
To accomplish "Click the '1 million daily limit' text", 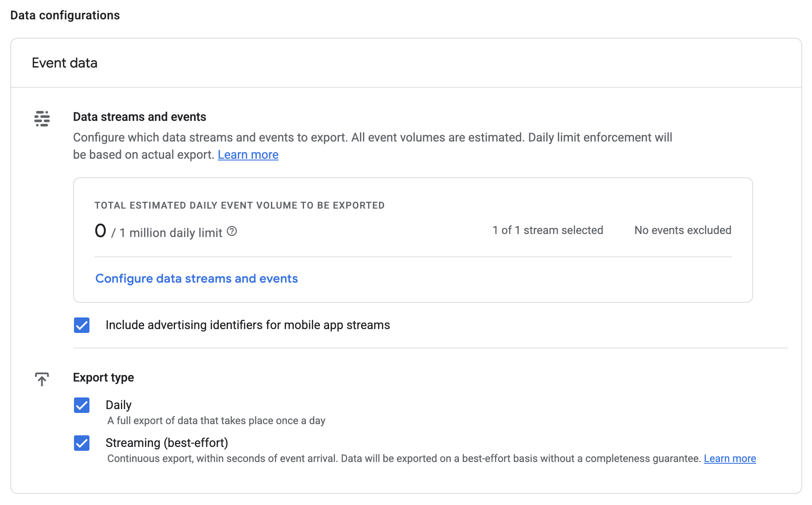I will point(171,233).
